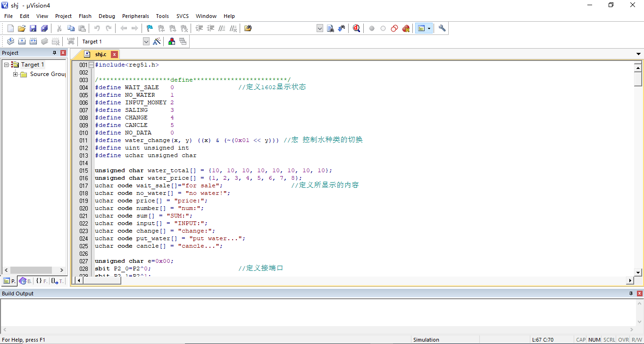The image size is (644, 344).
Task: Open a file using the folder icon
Action: [x=22, y=28]
